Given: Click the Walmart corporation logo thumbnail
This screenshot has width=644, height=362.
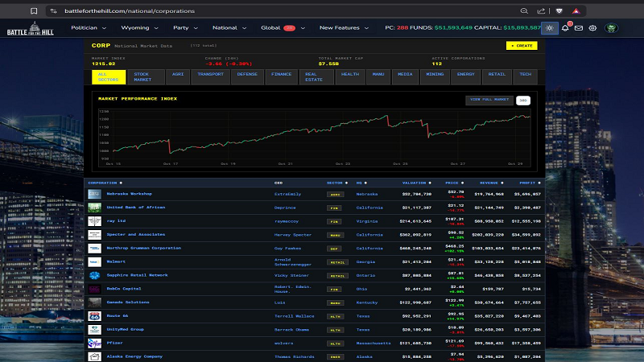Looking at the screenshot, I should [94, 261].
